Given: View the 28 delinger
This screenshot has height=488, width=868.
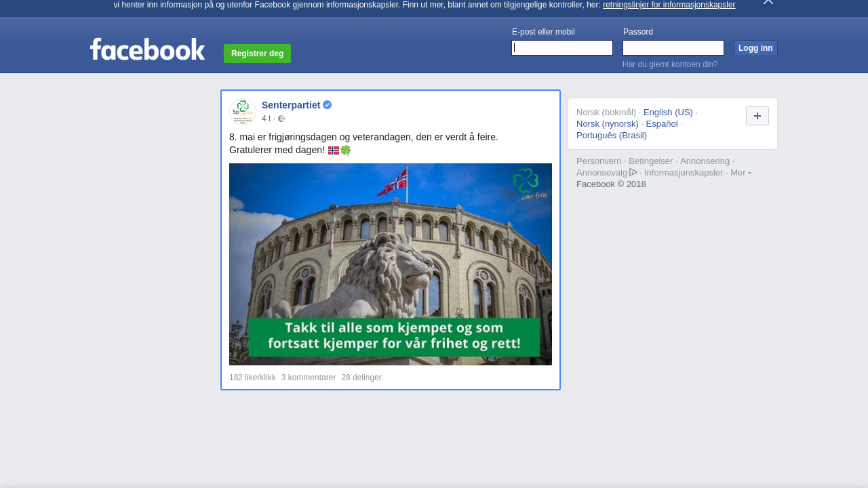Looking at the screenshot, I should (361, 378).
